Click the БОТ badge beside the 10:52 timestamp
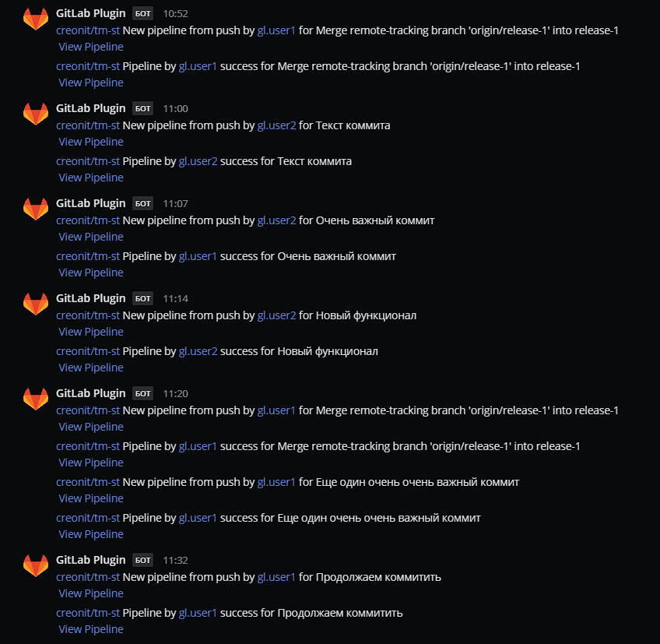This screenshot has height=644, width=660. [142, 13]
